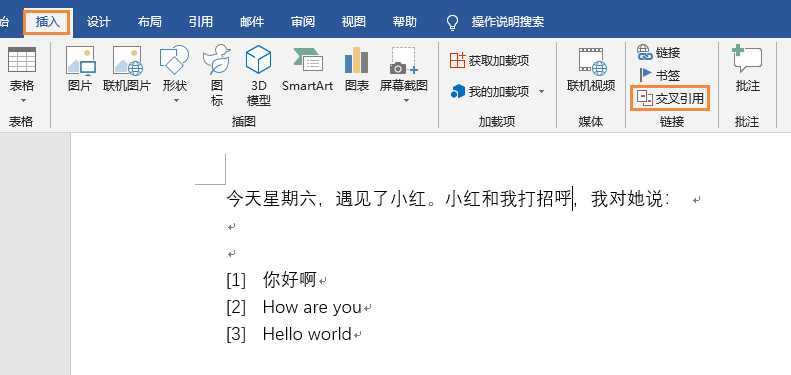Open the 帮助 tab
Image resolution: width=791 pixels, height=375 pixels.
pyautogui.click(x=405, y=22)
